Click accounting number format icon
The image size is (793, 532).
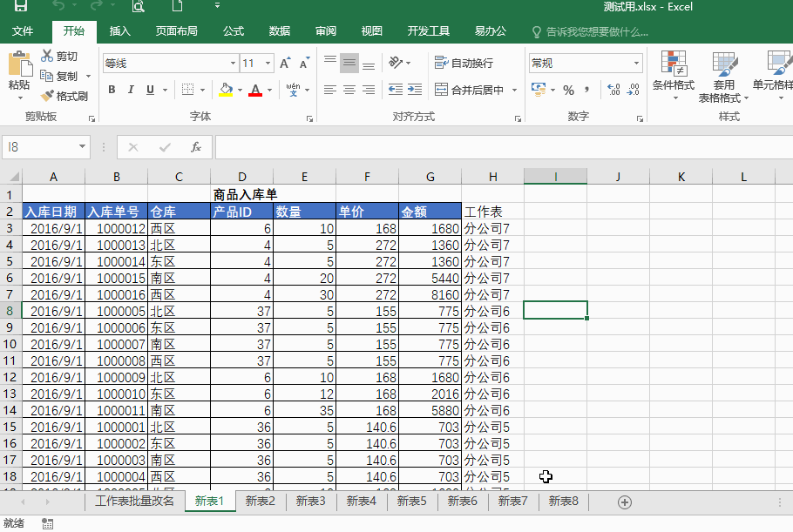[x=539, y=90]
